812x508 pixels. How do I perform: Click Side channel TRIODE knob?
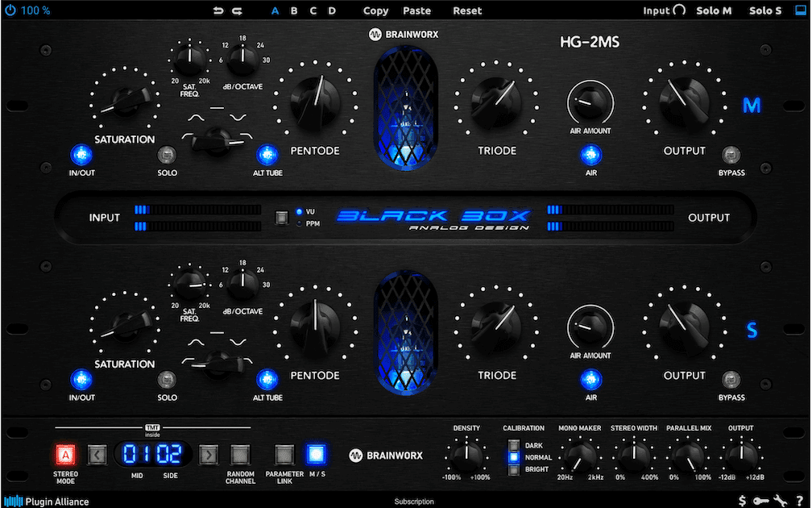(x=496, y=327)
